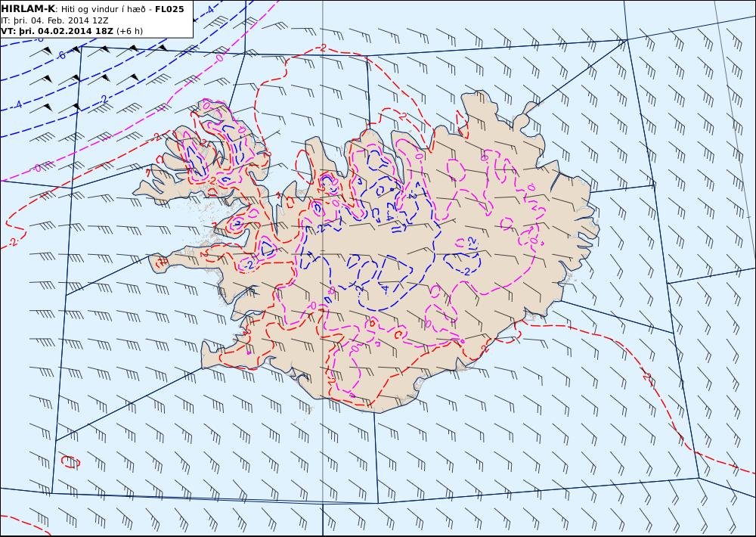Click the FL025 flight level label

(169, 9)
